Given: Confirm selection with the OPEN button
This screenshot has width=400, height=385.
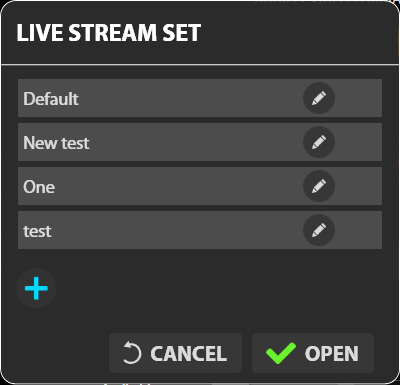Looking at the screenshot, I should [313, 353].
